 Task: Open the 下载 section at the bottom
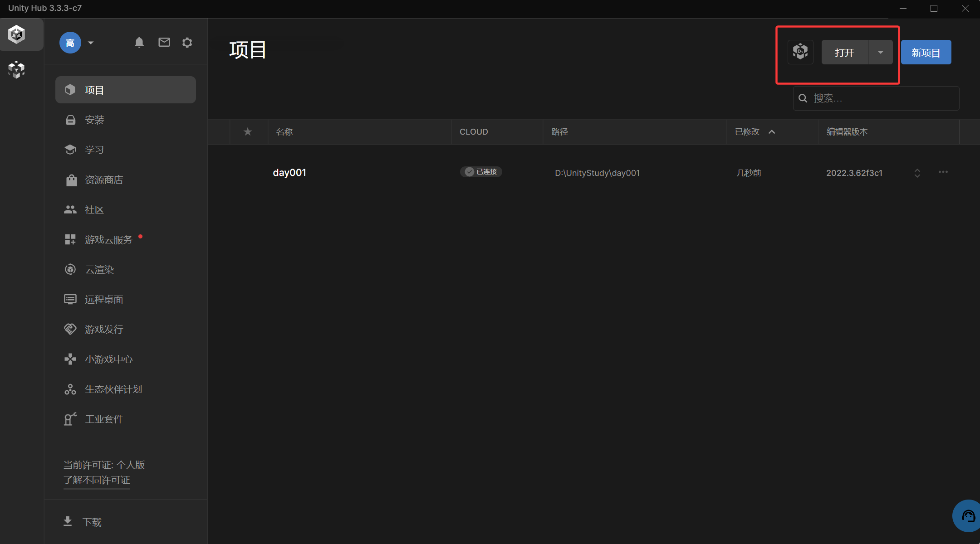[92, 522]
